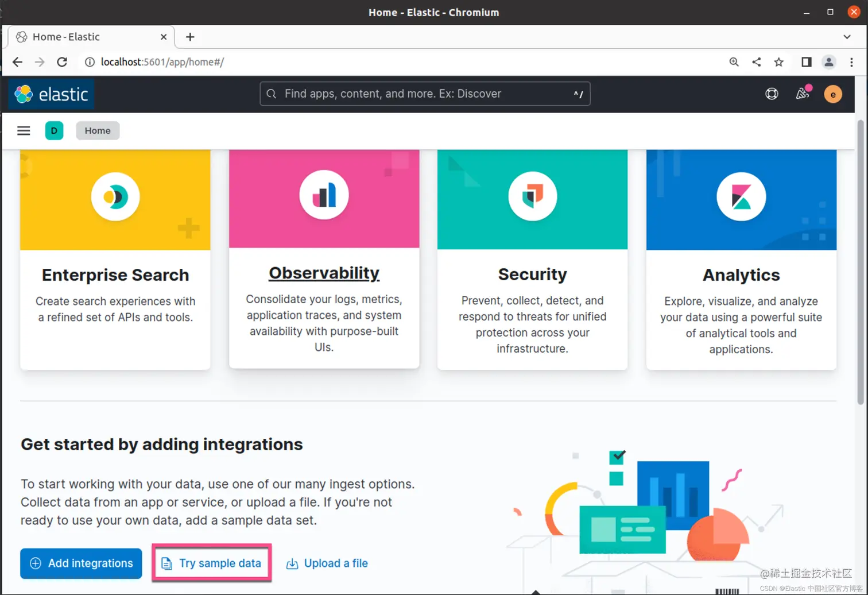Click the Security card shield illustration
The image size is (868, 595).
click(532, 196)
